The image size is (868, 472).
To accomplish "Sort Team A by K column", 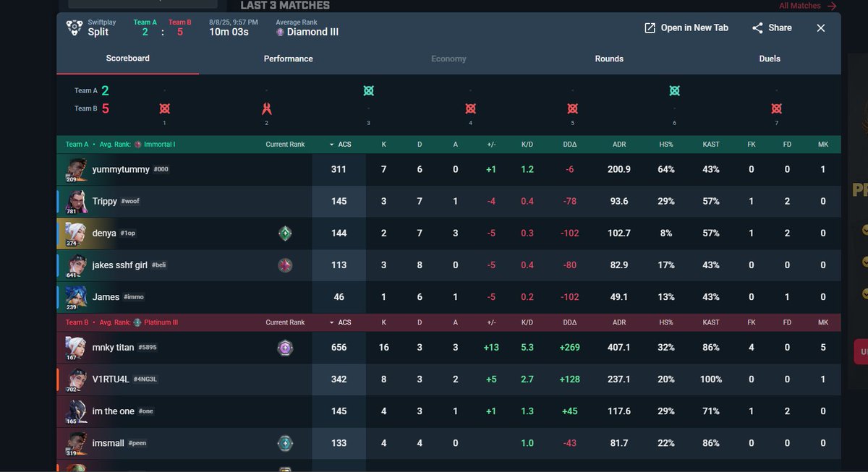I will [x=383, y=145].
